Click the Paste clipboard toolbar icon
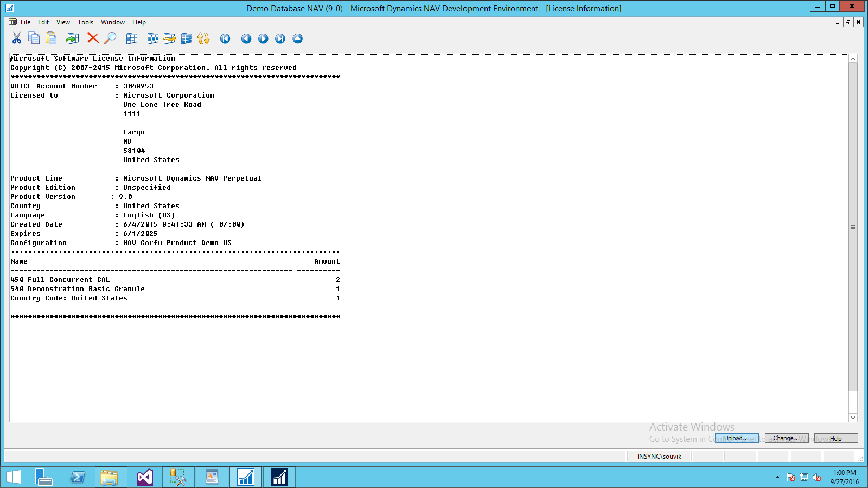868x488 pixels. (51, 38)
